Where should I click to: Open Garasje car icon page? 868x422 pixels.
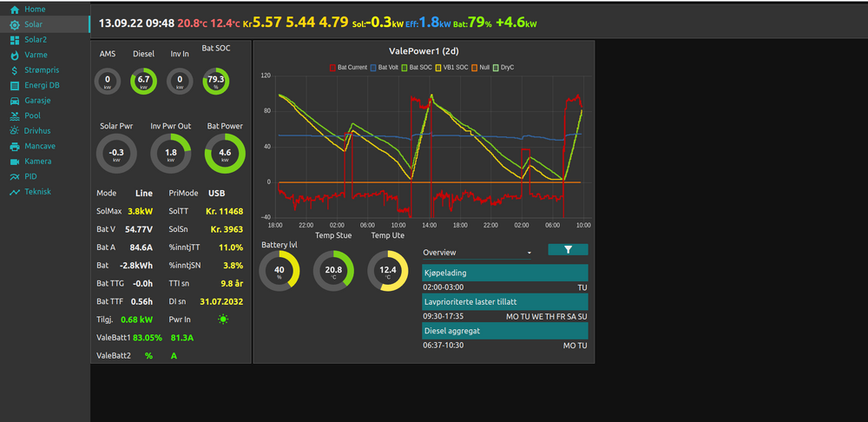click(15, 101)
